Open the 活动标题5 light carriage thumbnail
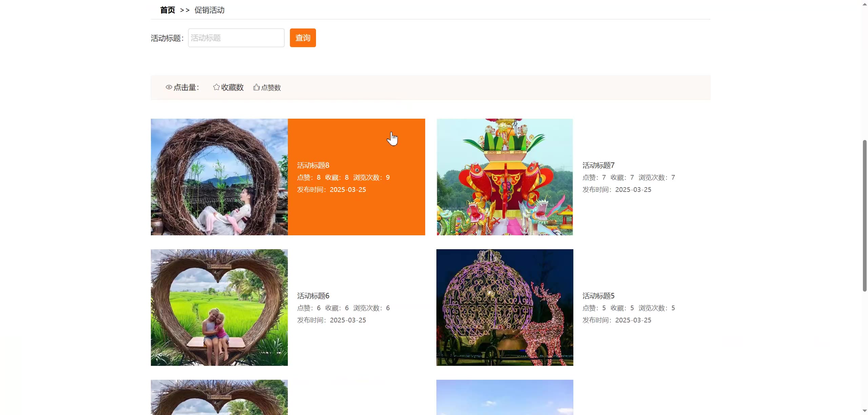Screen dimensions: 868x415 [x=505, y=307]
